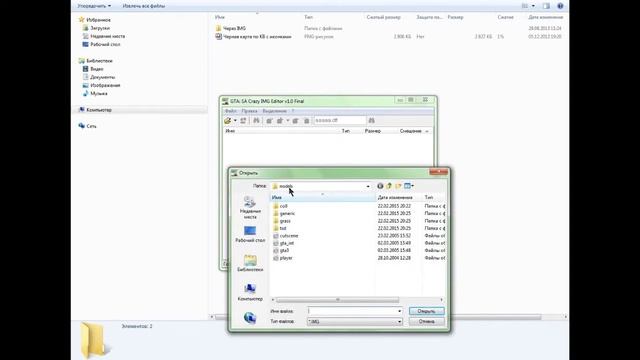640x360 pixels.
Task: Click the trash delete icon in IMG Editor toolbar
Action: (306, 120)
